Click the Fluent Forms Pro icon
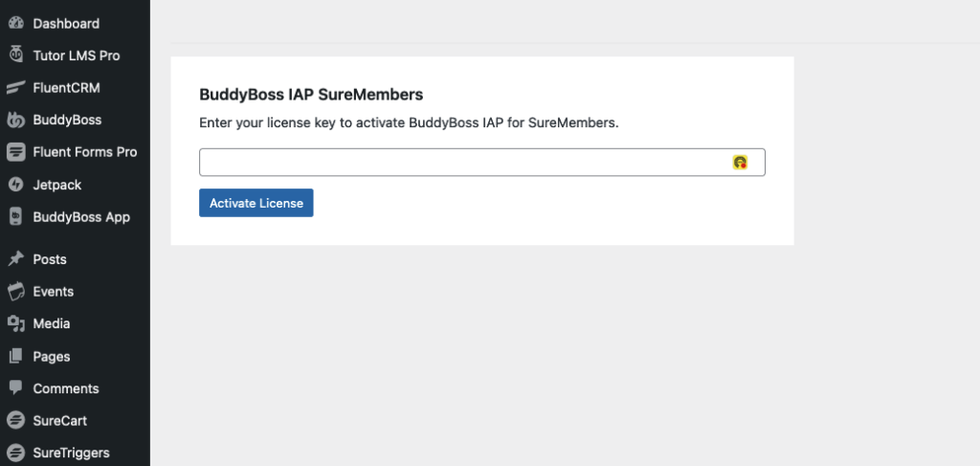This screenshot has width=980, height=466. [x=15, y=152]
